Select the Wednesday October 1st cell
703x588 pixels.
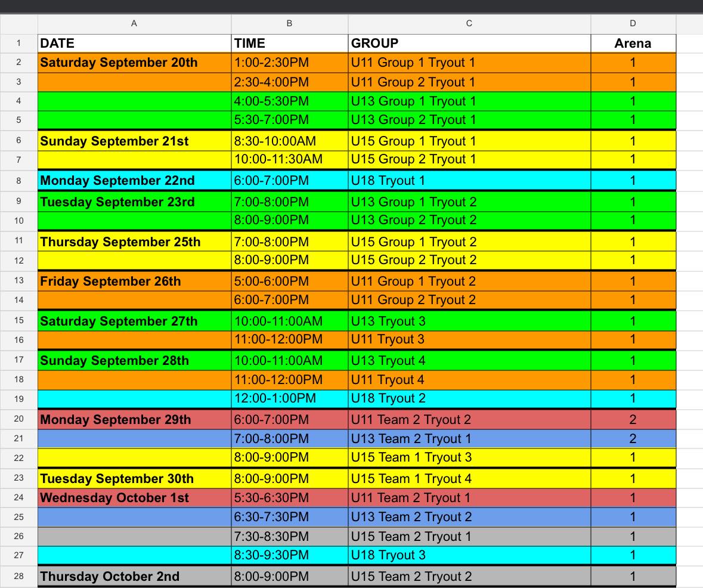click(x=134, y=497)
